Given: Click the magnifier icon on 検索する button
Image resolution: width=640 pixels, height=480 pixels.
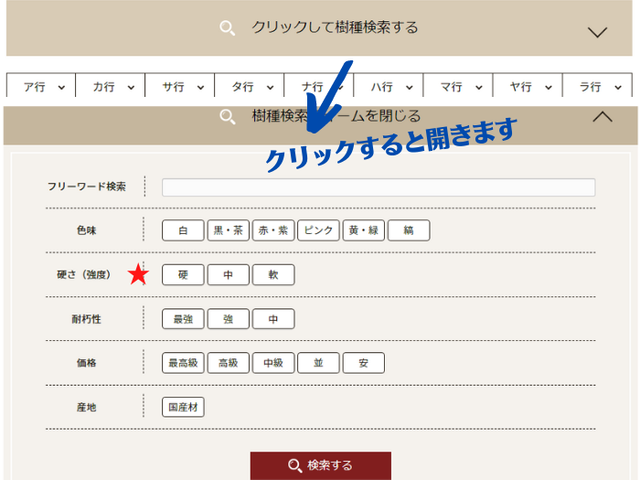Looking at the screenshot, I should [x=294, y=466].
